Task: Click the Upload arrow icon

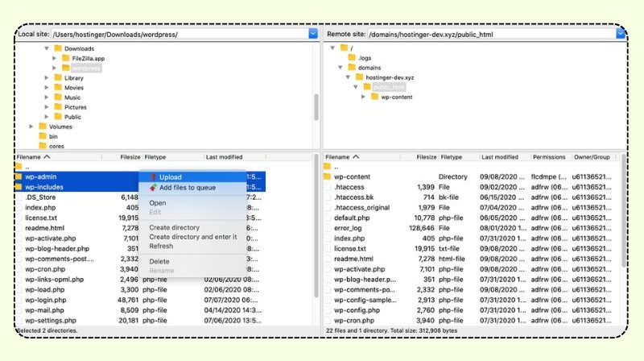Action: (153, 177)
